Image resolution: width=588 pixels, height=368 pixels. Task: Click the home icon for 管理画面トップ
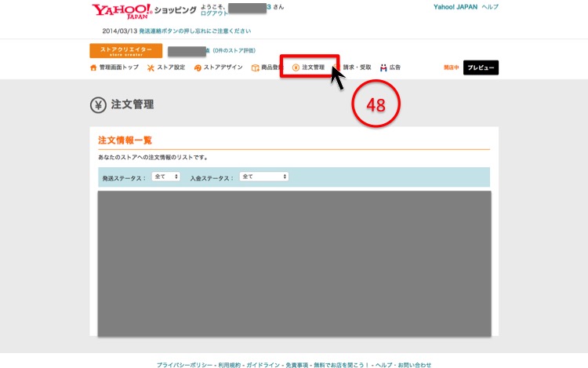click(x=93, y=67)
